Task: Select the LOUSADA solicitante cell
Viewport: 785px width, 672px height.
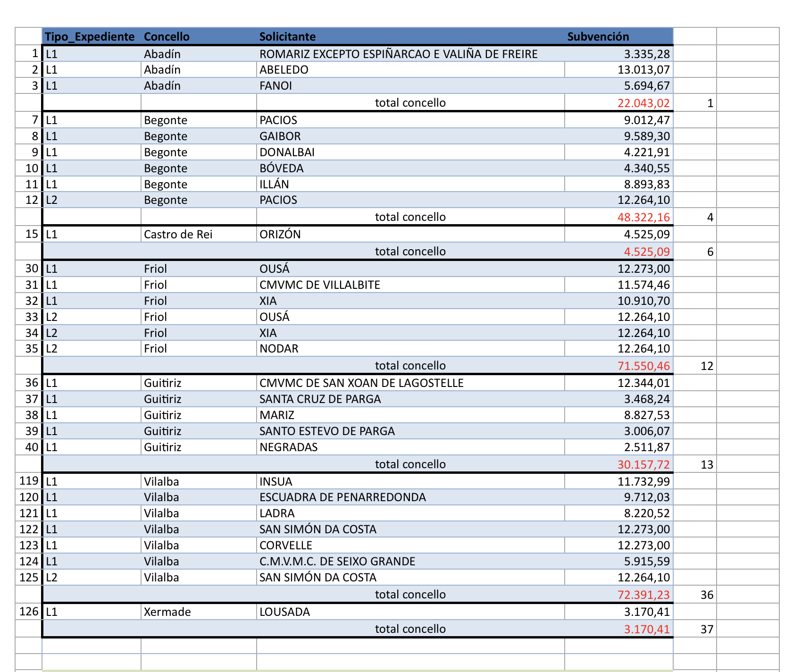Action: 410,612
